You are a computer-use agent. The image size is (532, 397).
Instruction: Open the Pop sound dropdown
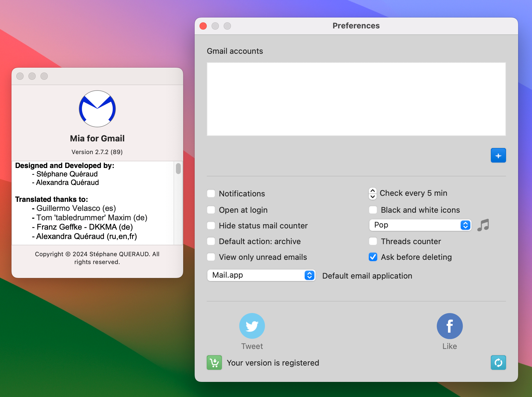[420, 225]
